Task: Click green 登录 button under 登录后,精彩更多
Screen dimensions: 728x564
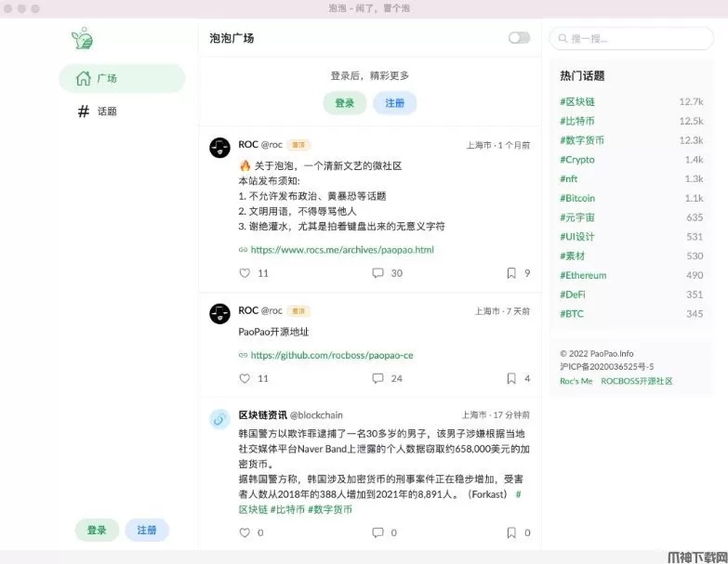Action: coord(345,103)
